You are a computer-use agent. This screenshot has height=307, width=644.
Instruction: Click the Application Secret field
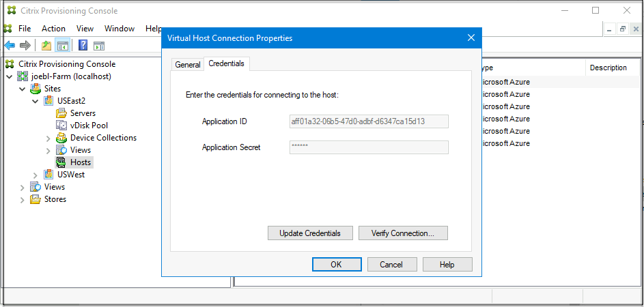click(369, 147)
